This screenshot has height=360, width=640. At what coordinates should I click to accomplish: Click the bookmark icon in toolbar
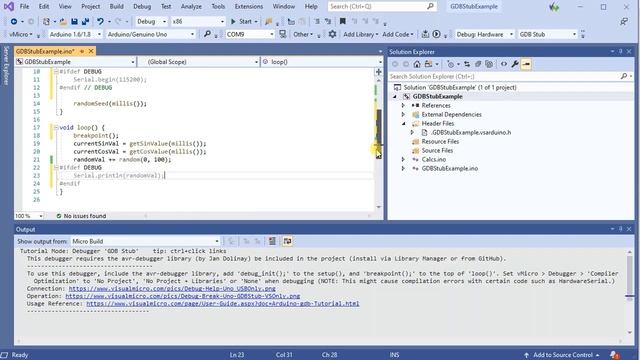pos(342,21)
